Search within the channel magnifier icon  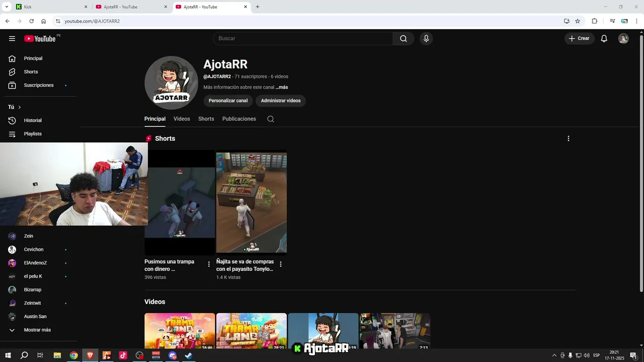[x=271, y=119]
